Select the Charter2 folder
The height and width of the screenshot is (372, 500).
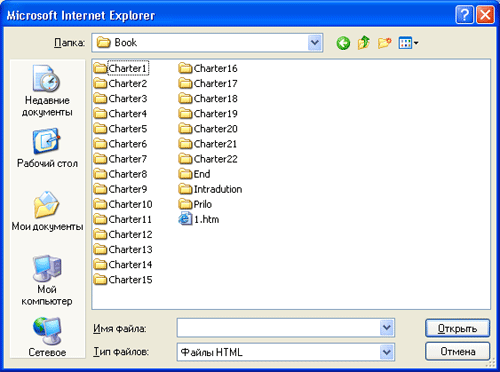[x=120, y=83]
